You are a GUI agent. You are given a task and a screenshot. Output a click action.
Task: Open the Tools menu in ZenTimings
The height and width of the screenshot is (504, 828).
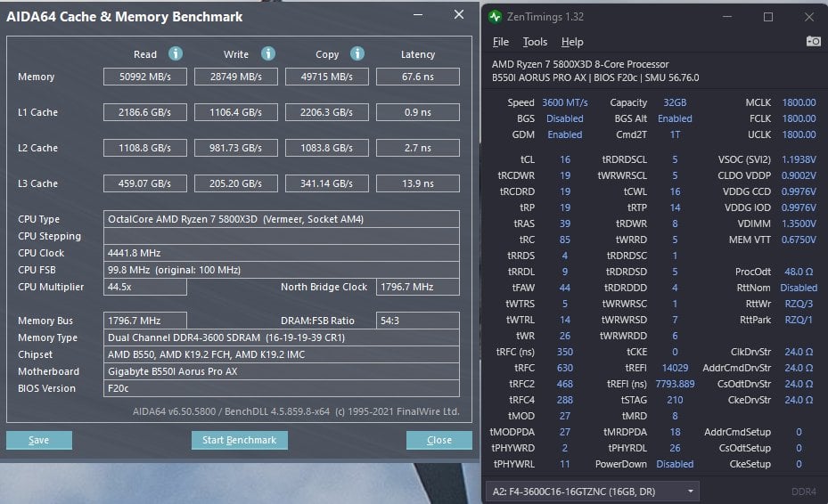pos(535,42)
